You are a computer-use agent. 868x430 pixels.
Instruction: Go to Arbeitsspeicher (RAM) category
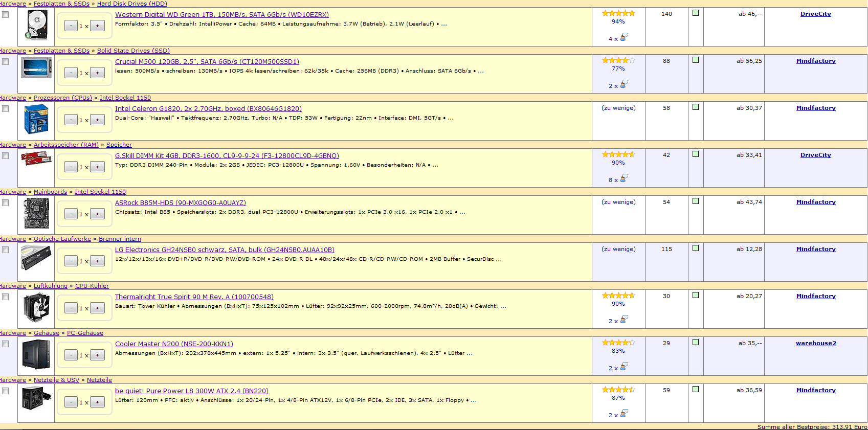pyautogui.click(x=66, y=145)
